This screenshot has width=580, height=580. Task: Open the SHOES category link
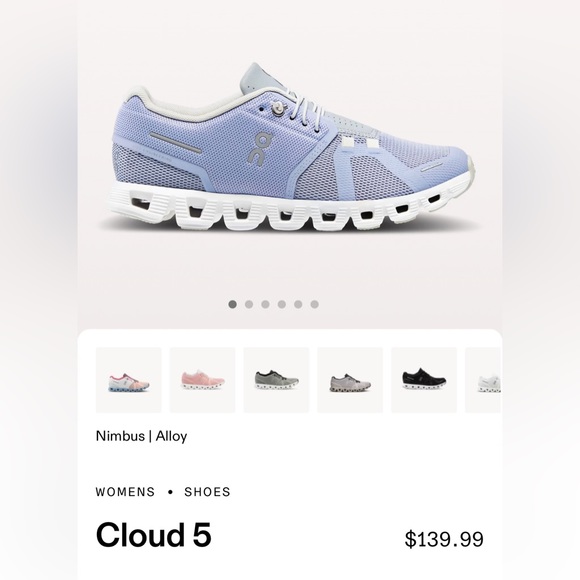tap(208, 492)
